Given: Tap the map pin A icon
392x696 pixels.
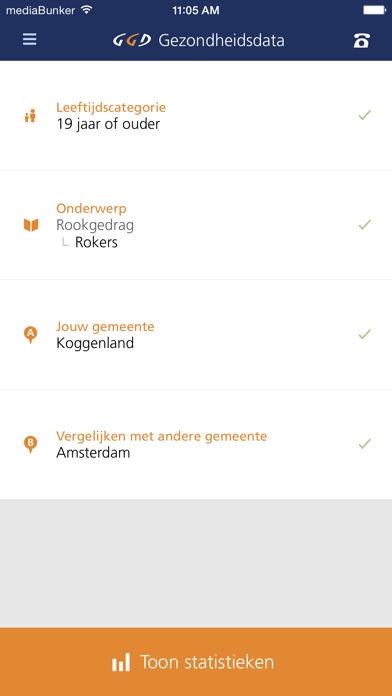Looking at the screenshot, I should [30, 335].
